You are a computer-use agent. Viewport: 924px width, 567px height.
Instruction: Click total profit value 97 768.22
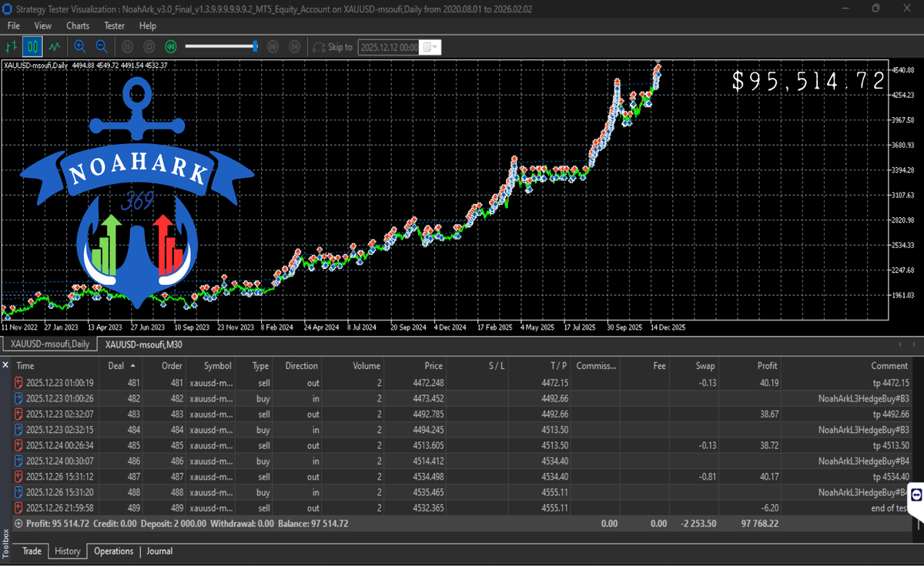point(759,524)
